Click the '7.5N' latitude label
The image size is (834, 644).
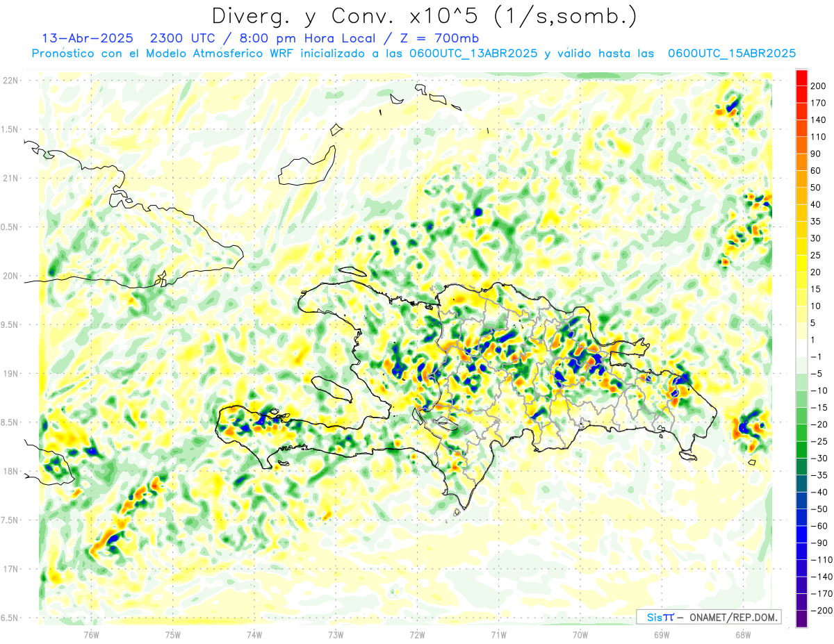(10, 520)
